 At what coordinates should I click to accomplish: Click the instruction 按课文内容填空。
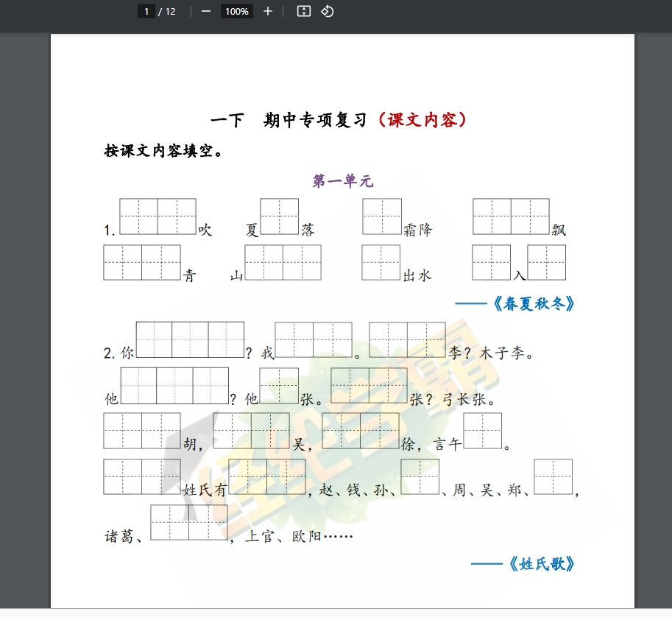coord(163,150)
